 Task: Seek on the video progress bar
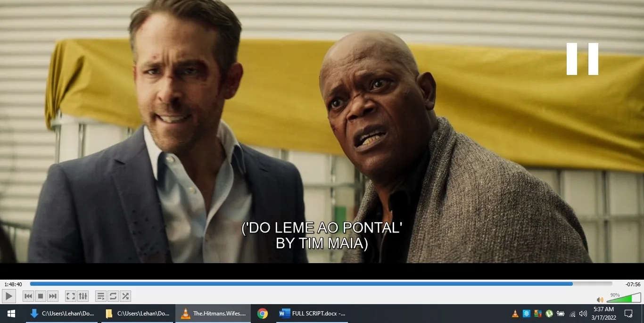(321, 284)
